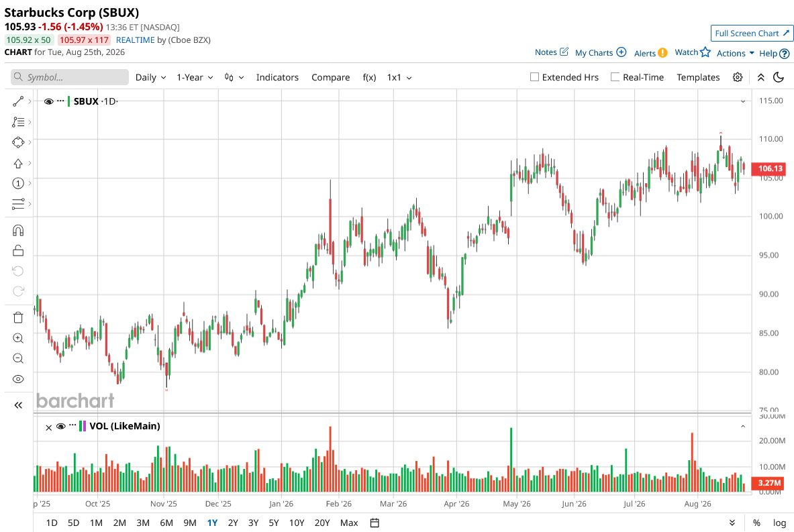Toggle the magnet snap mode
This screenshot has height=532, width=794.
pos(17,231)
